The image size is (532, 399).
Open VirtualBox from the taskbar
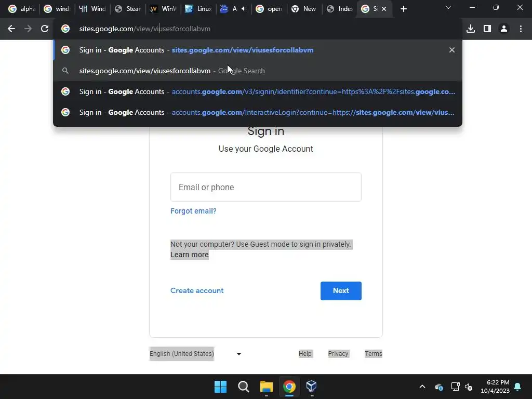pos(312,387)
